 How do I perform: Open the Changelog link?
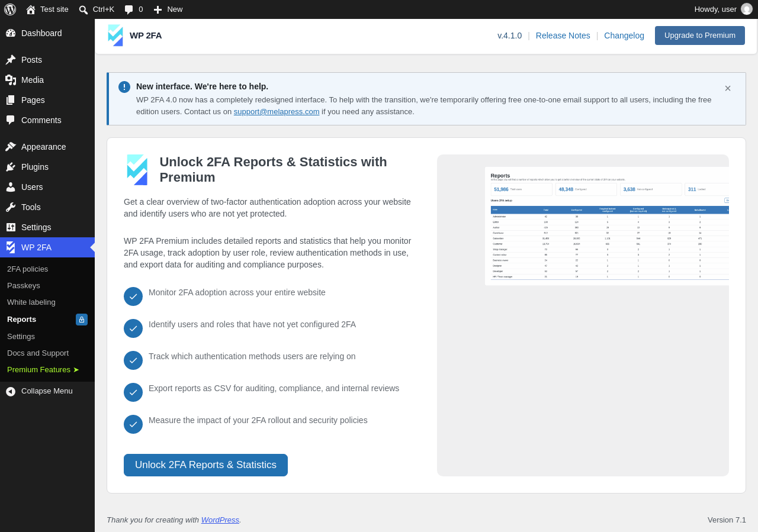pos(624,36)
